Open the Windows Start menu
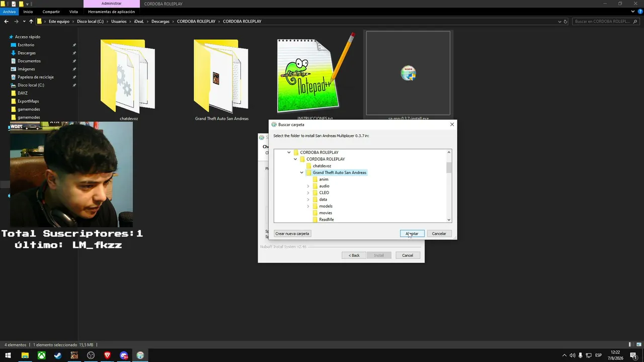644x362 pixels. (x=8, y=355)
